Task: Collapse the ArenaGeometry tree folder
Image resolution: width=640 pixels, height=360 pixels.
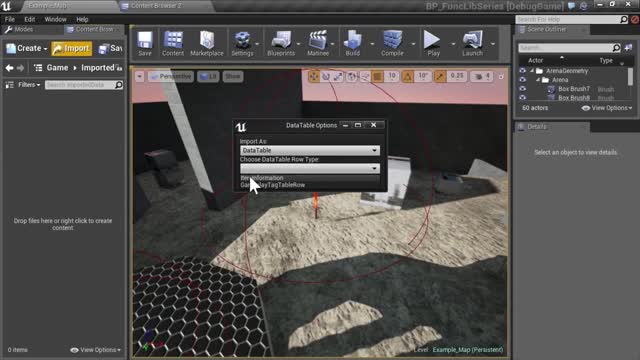Action: pyautogui.click(x=532, y=71)
